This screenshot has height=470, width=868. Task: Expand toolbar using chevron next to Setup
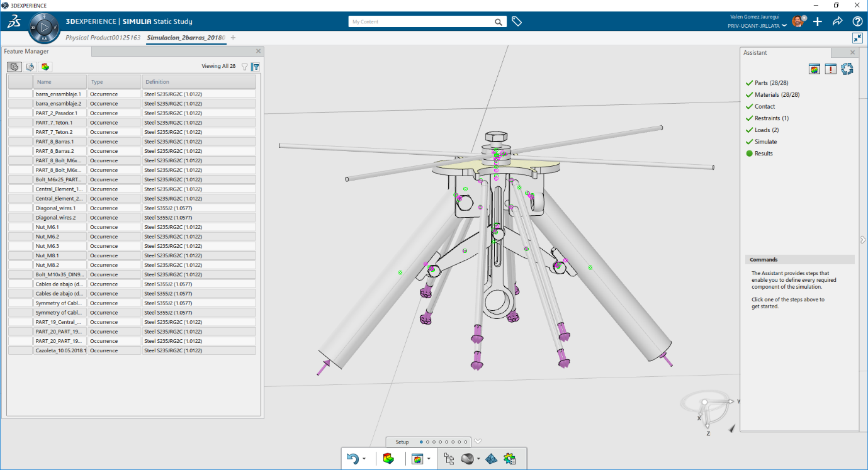pos(478,441)
